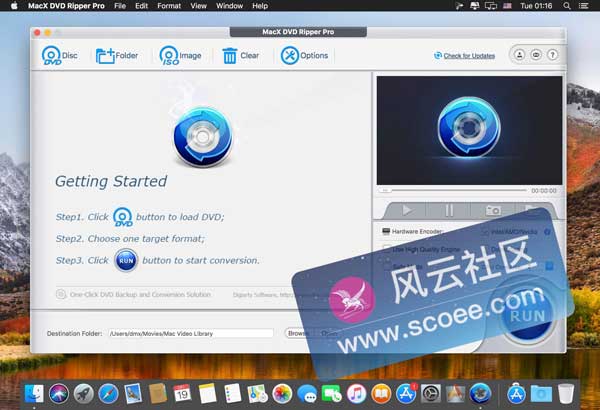Open the Applications folder stack in the Dock
600x410 pixels.
pyautogui.click(x=516, y=394)
